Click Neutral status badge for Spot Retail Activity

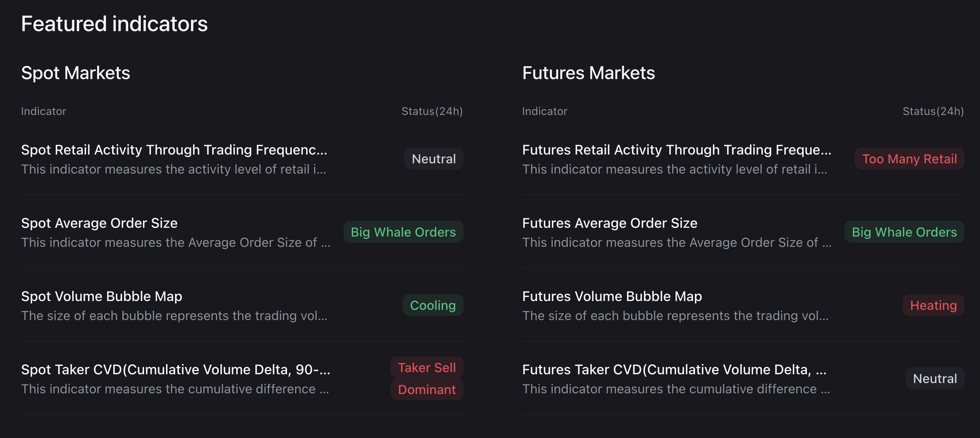(x=433, y=159)
